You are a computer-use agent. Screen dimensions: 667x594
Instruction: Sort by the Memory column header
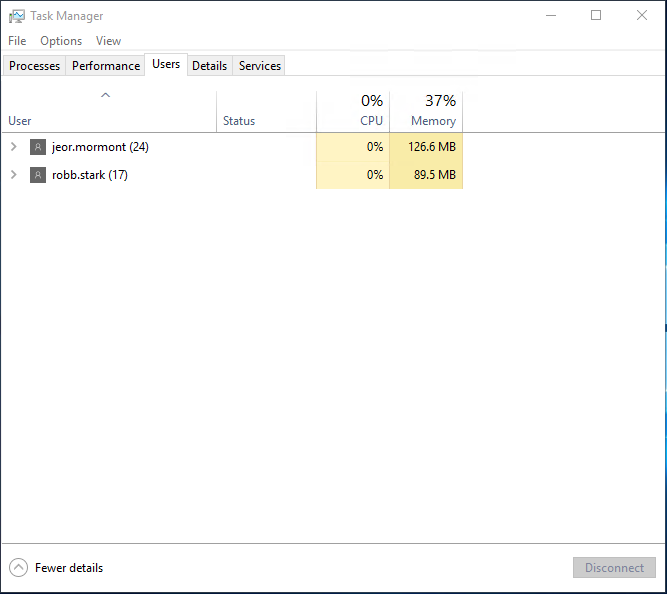click(x=426, y=111)
